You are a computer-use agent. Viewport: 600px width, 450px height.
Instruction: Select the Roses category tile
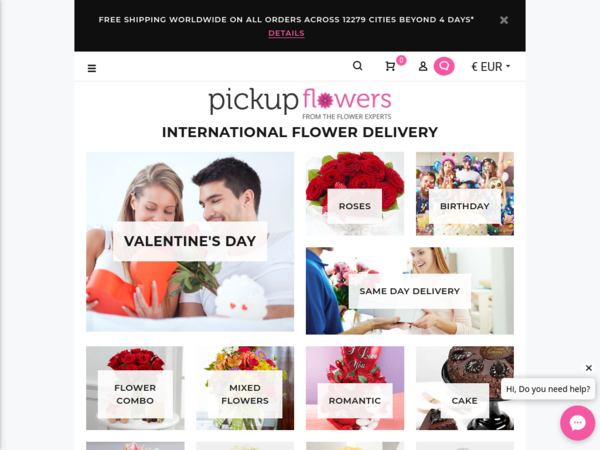click(355, 194)
